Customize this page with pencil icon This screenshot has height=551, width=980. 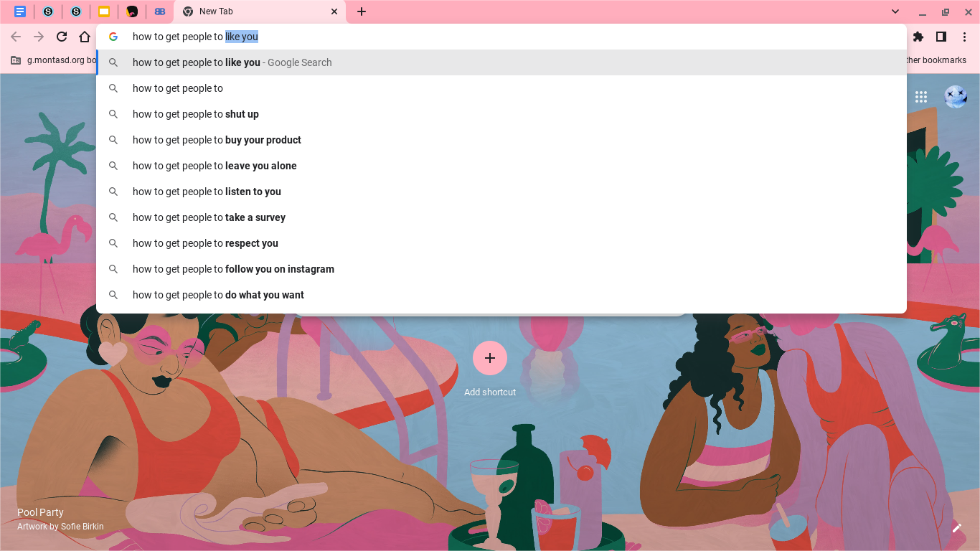point(956,527)
